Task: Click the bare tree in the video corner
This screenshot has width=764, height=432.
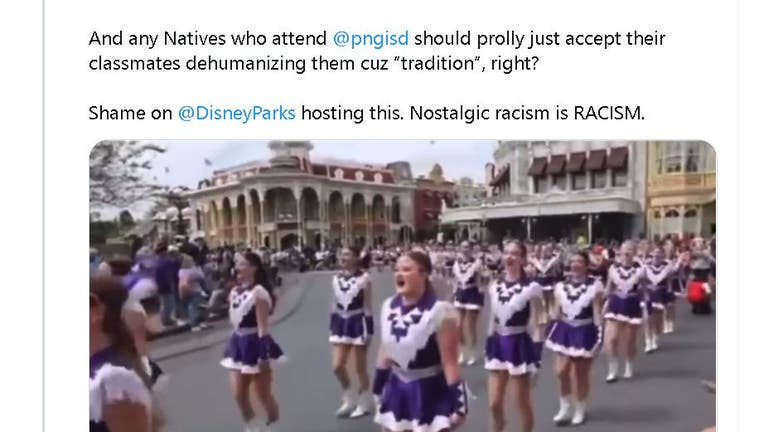Action: coord(122,175)
